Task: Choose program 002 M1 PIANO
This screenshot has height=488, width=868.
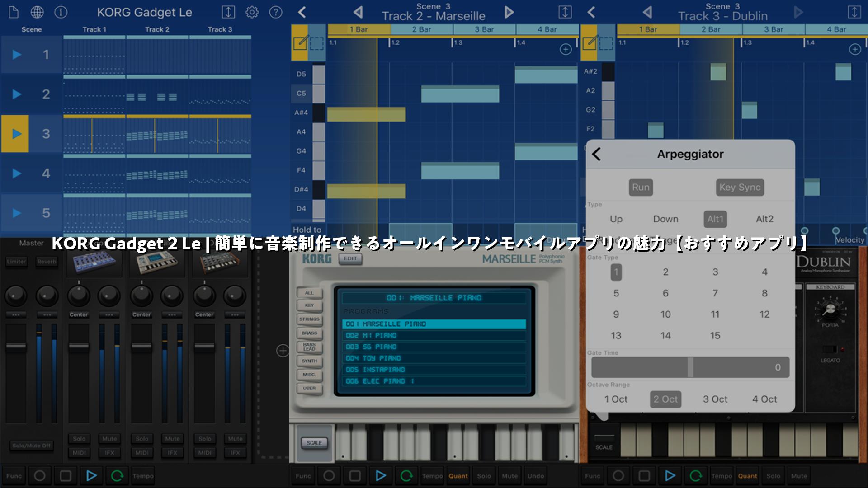Action: pos(434,335)
